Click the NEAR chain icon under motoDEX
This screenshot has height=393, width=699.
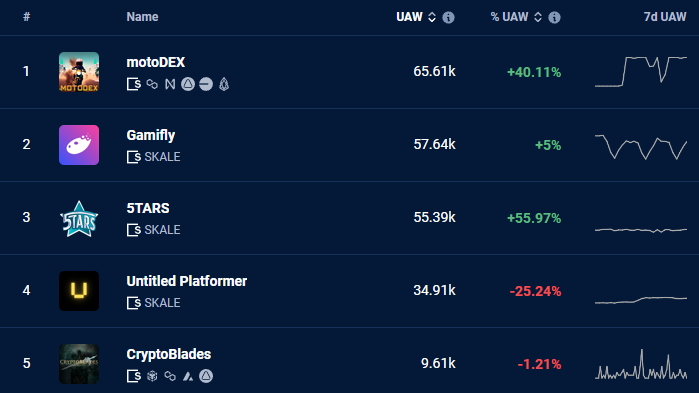click(x=170, y=84)
